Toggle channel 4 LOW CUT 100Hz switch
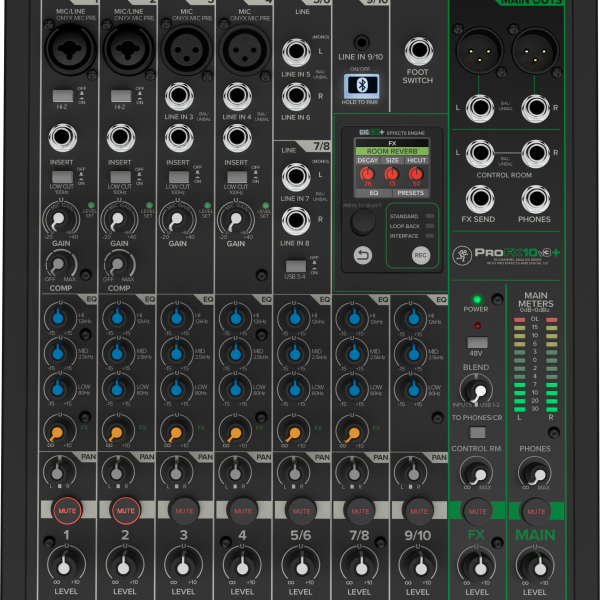 coord(237,177)
